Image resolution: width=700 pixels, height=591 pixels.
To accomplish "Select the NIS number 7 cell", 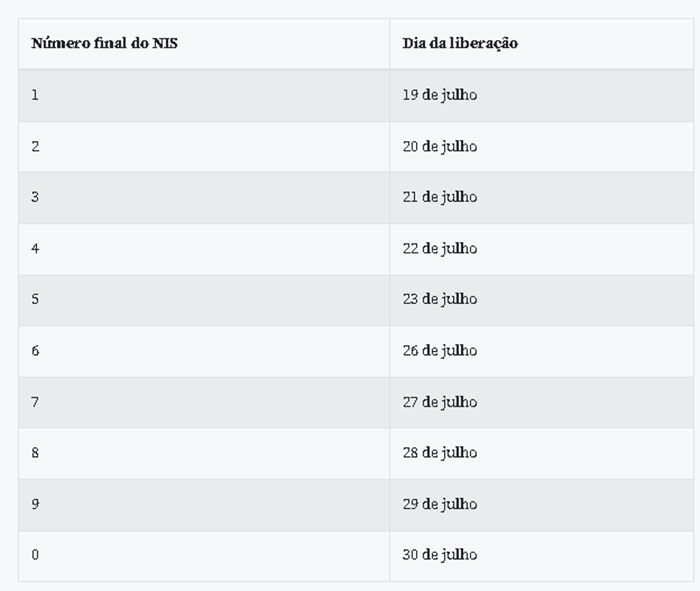I will click(36, 402).
